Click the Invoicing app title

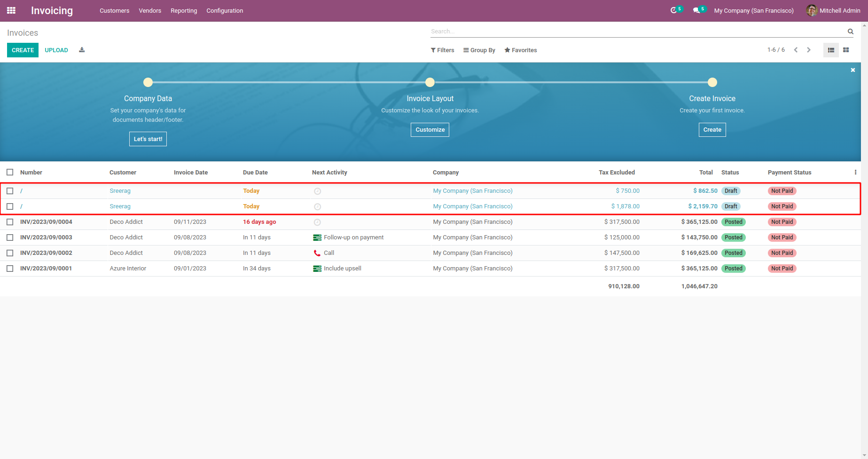point(52,10)
